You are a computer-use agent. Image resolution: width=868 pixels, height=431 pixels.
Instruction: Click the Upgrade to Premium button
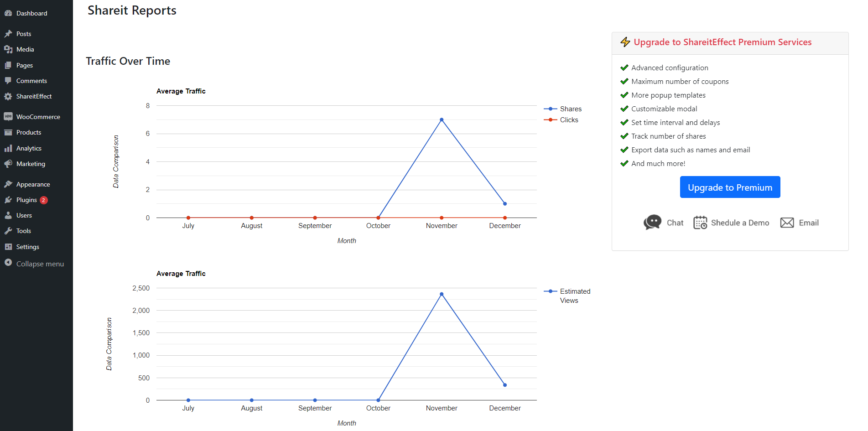click(x=730, y=187)
